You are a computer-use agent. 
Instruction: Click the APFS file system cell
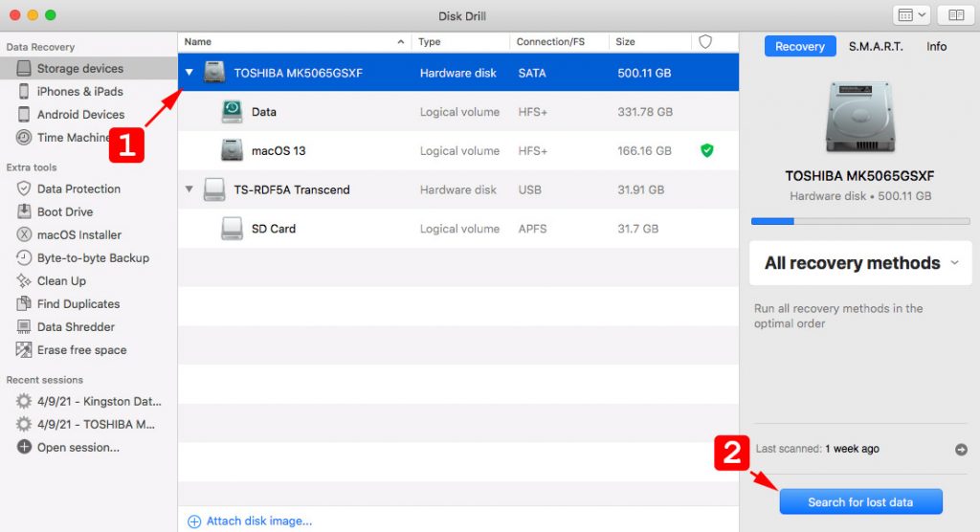click(532, 229)
